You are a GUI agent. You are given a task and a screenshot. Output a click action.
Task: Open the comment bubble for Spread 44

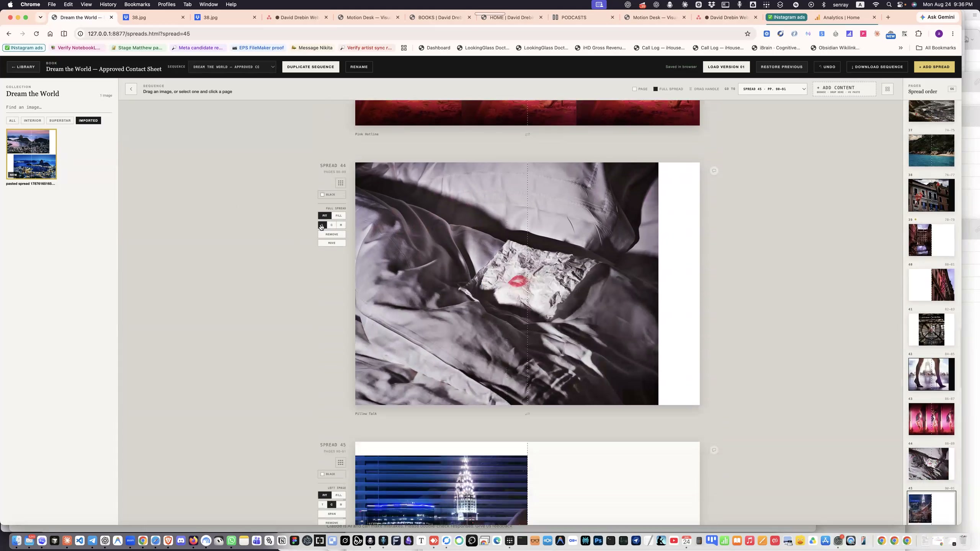[714, 171]
